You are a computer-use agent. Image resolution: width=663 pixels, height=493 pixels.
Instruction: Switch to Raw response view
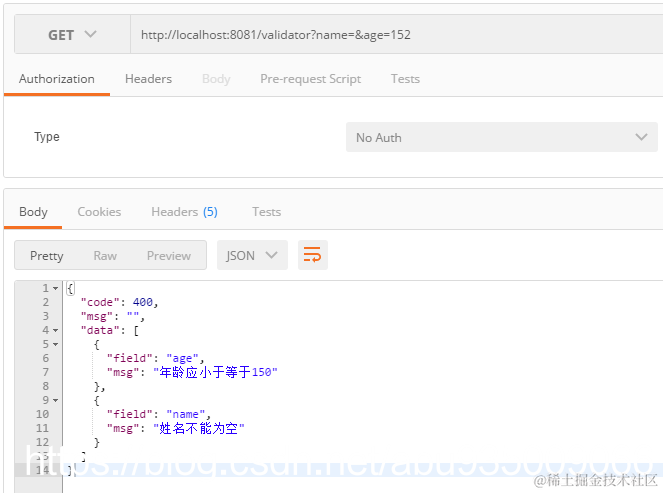[105, 255]
